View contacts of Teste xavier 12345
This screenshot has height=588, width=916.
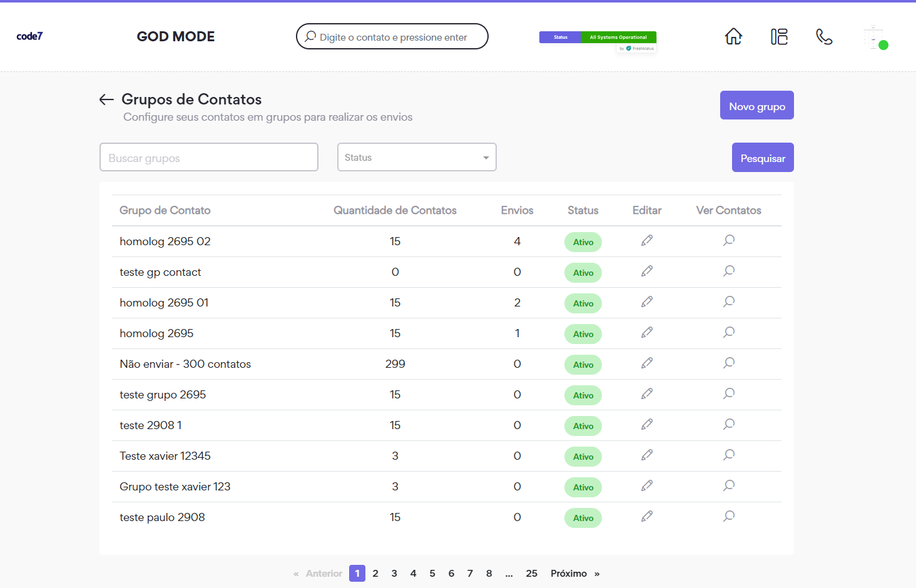pyautogui.click(x=729, y=455)
